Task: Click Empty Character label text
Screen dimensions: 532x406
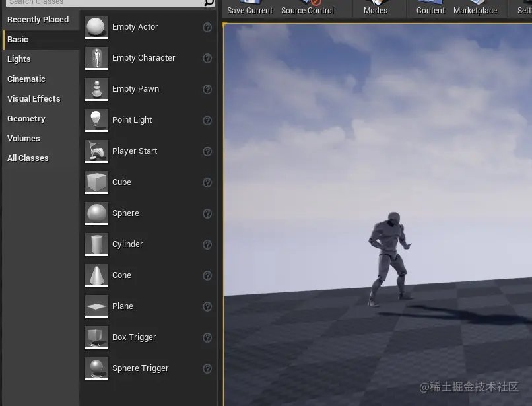Action: (x=143, y=58)
